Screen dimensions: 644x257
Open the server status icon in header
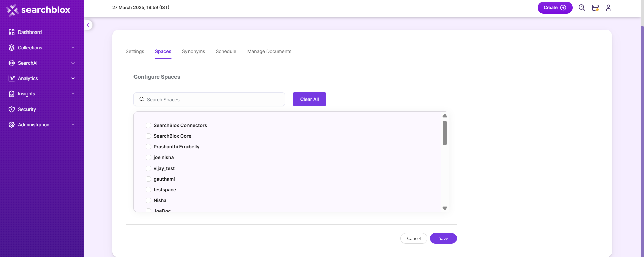[595, 8]
